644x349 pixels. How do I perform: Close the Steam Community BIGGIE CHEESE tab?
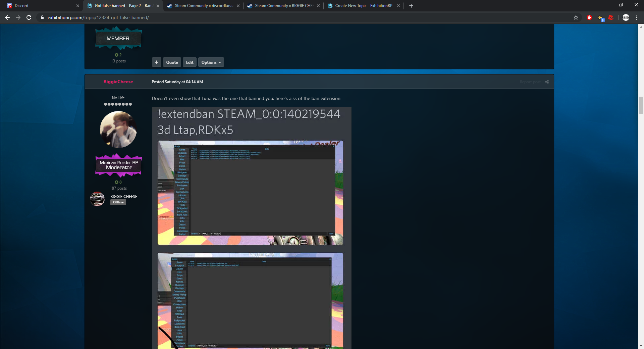tap(318, 6)
